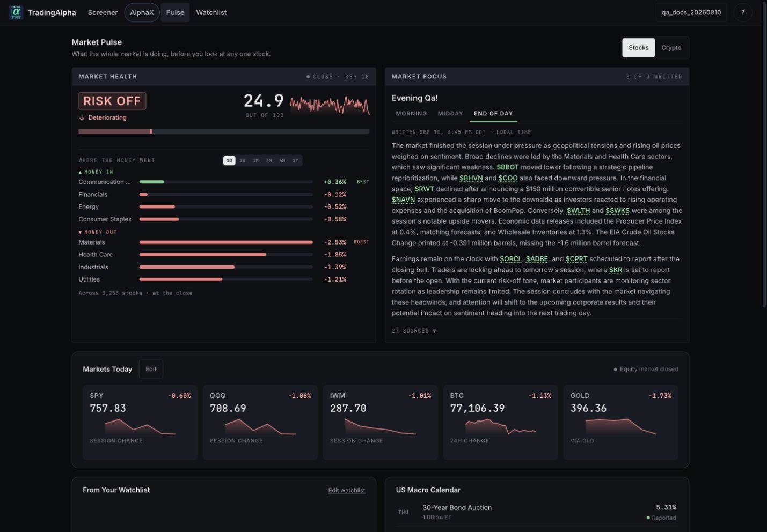Click the Deteriorating down-arrow icon

point(82,117)
